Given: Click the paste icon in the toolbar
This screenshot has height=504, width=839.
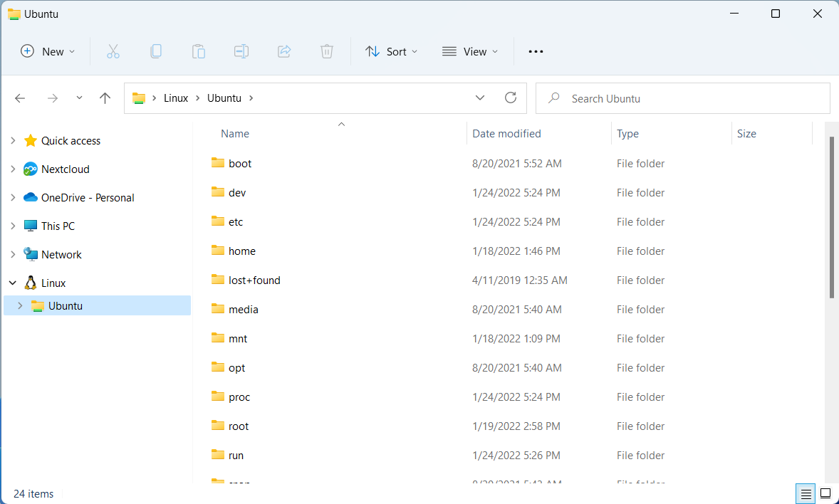Looking at the screenshot, I should (x=199, y=51).
